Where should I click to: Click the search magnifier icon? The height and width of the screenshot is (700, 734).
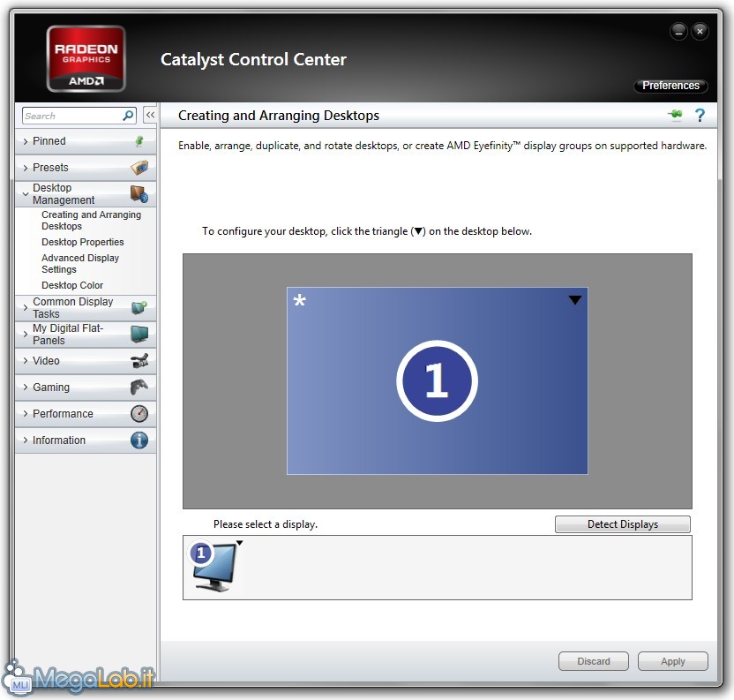coord(128,116)
